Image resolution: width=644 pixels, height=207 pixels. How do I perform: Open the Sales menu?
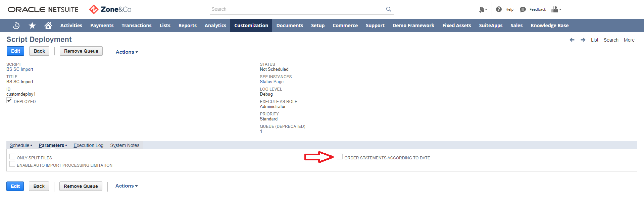coord(516,25)
